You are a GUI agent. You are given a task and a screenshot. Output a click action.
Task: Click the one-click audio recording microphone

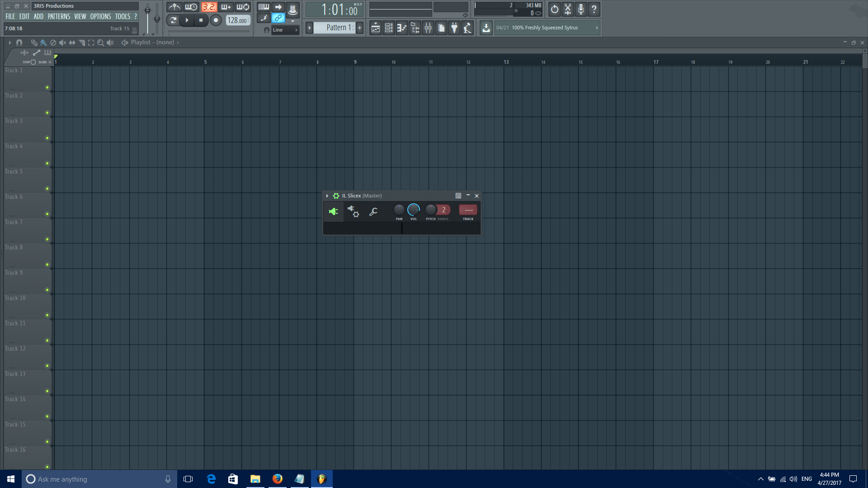tap(581, 9)
